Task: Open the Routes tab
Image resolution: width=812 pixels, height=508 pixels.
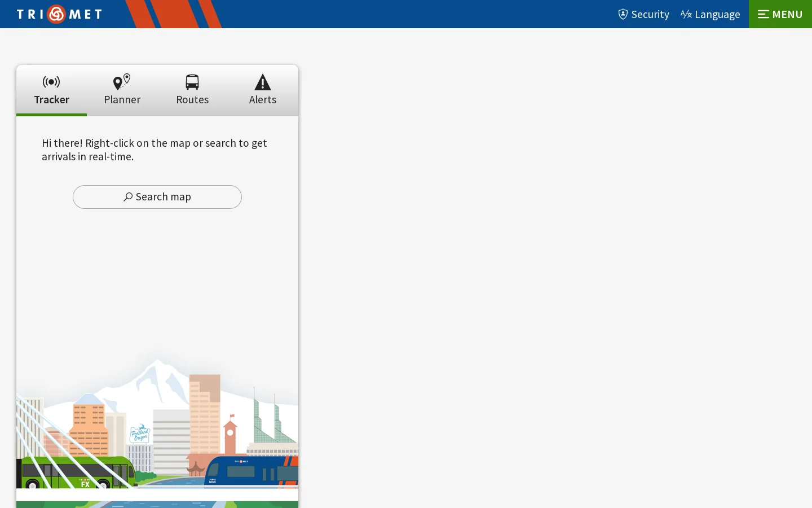Action: click(192, 90)
